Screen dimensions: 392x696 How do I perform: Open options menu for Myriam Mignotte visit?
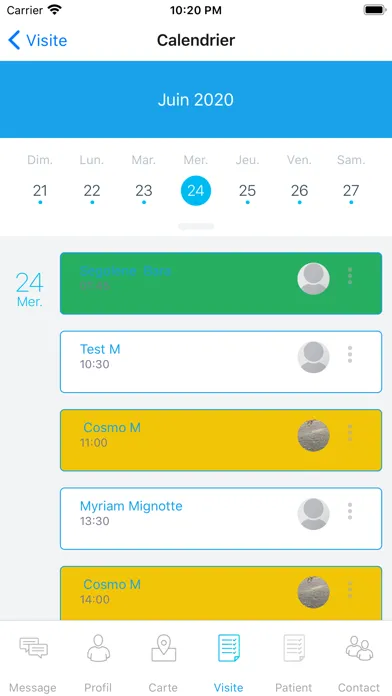click(350, 511)
